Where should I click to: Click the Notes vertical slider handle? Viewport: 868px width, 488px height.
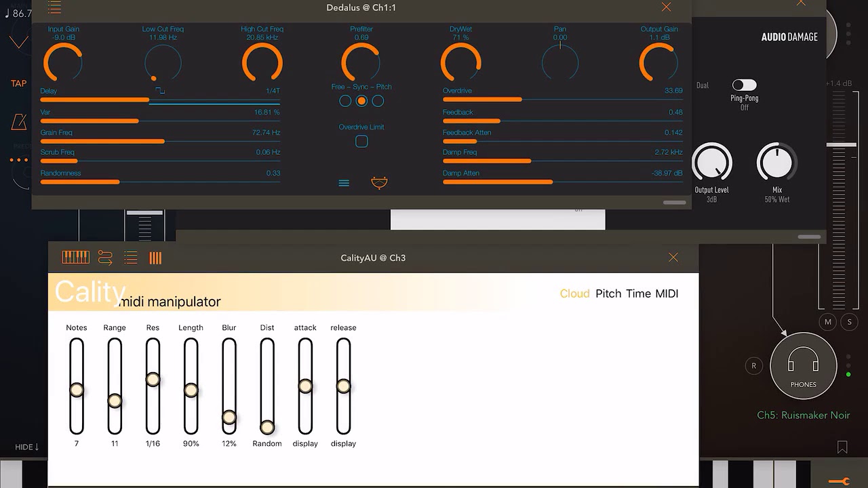coord(77,390)
